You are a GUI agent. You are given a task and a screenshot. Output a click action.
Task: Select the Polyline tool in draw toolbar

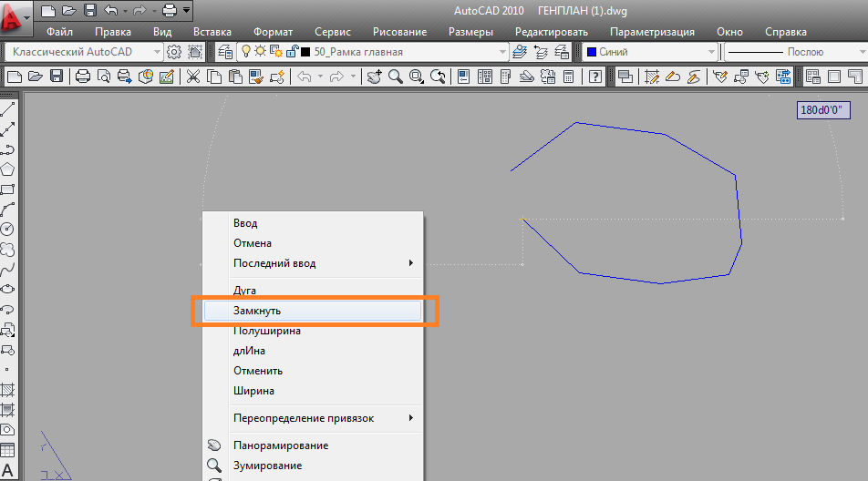click(7, 149)
